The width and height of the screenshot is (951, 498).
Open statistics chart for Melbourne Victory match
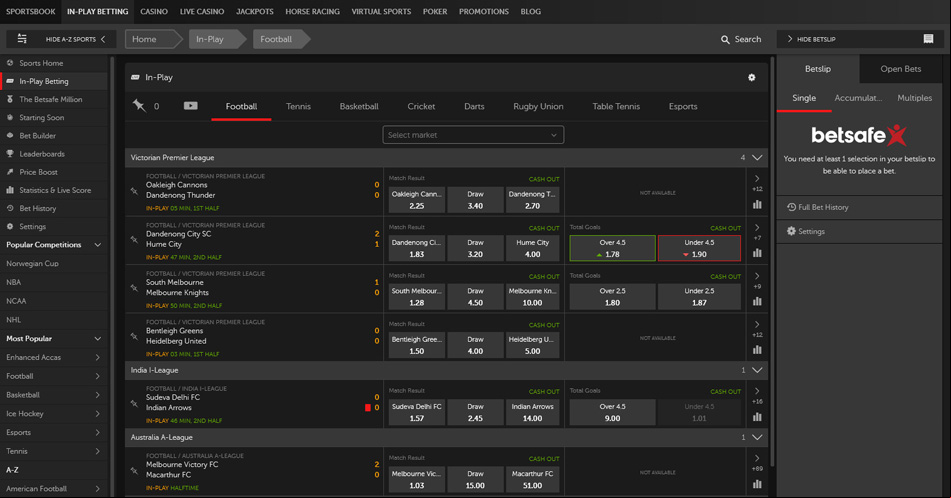click(x=757, y=484)
